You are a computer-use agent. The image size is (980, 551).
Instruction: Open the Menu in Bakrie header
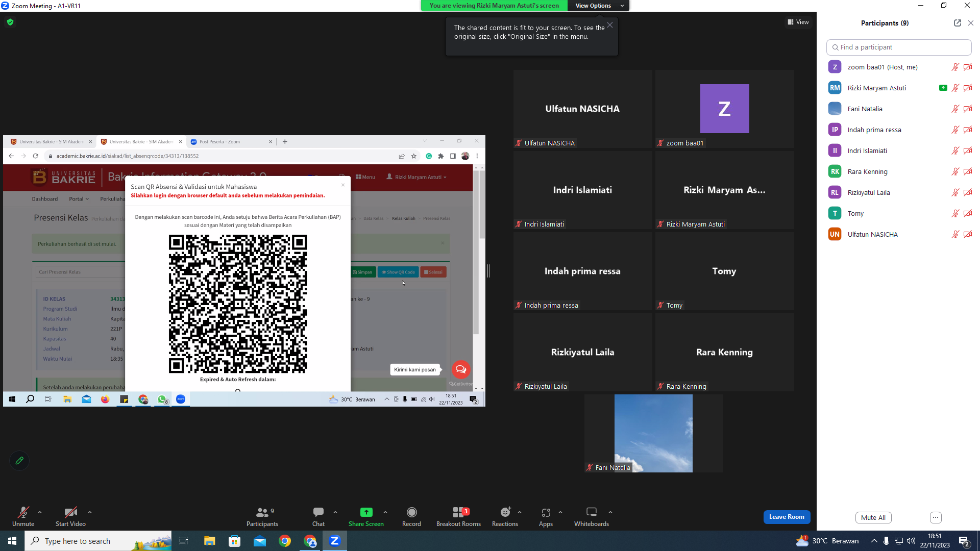click(365, 177)
